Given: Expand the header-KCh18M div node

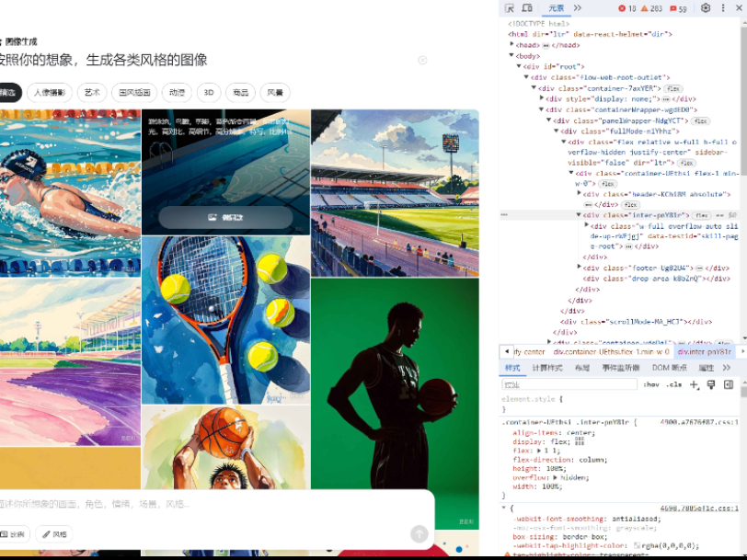Looking at the screenshot, I should 579,193.
